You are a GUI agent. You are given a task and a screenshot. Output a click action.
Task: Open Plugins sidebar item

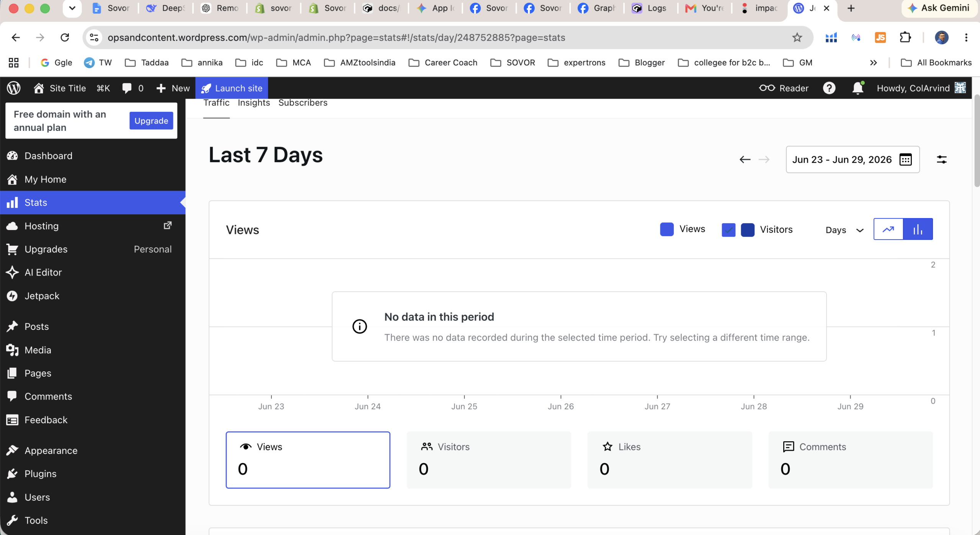[93, 474]
